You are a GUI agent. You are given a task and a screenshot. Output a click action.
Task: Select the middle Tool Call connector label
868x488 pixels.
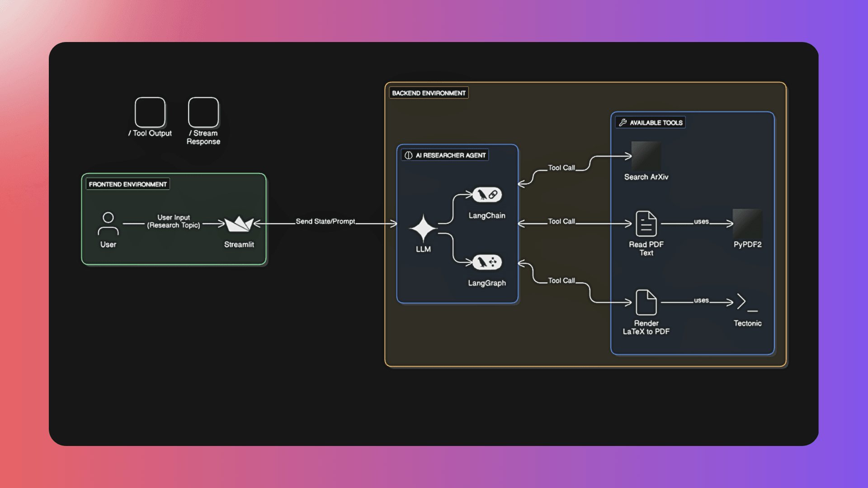pos(561,221)
